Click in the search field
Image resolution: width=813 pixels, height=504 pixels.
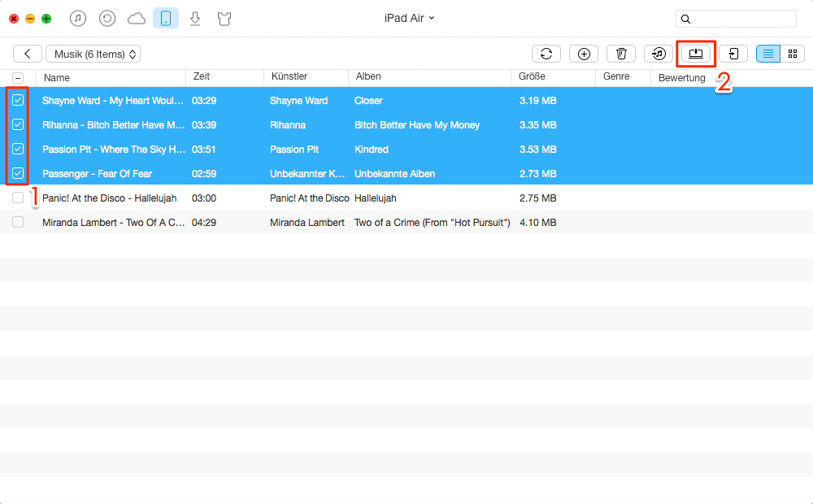736,19
